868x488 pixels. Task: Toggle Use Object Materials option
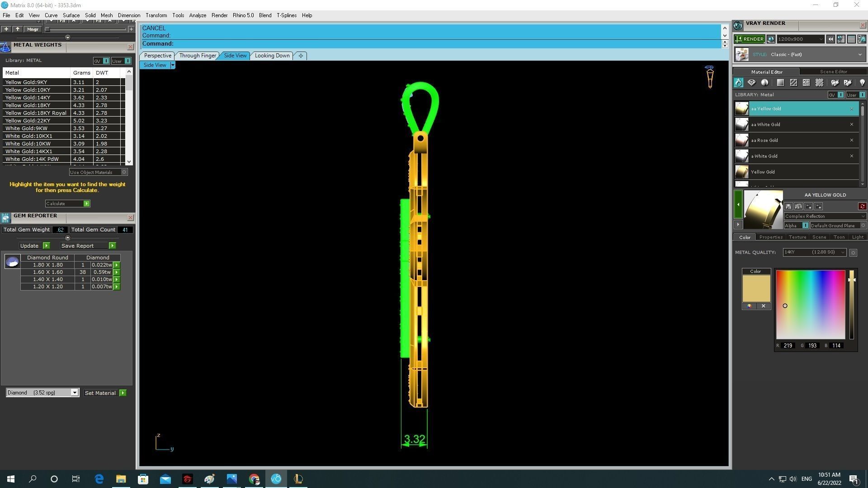pyautogui.click(x=98, y=172)
